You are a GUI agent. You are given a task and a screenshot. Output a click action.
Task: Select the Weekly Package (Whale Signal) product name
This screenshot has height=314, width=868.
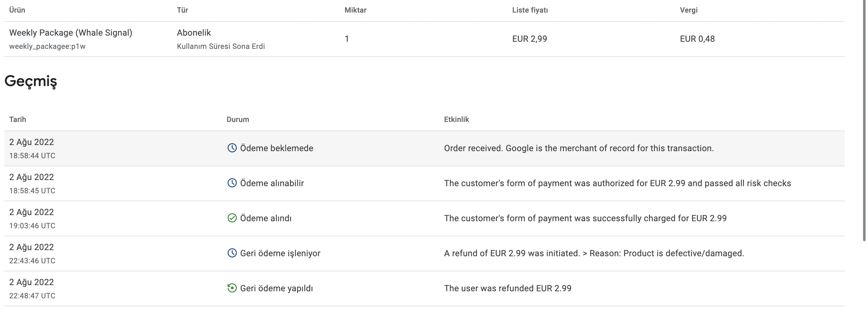click(71, 33)
